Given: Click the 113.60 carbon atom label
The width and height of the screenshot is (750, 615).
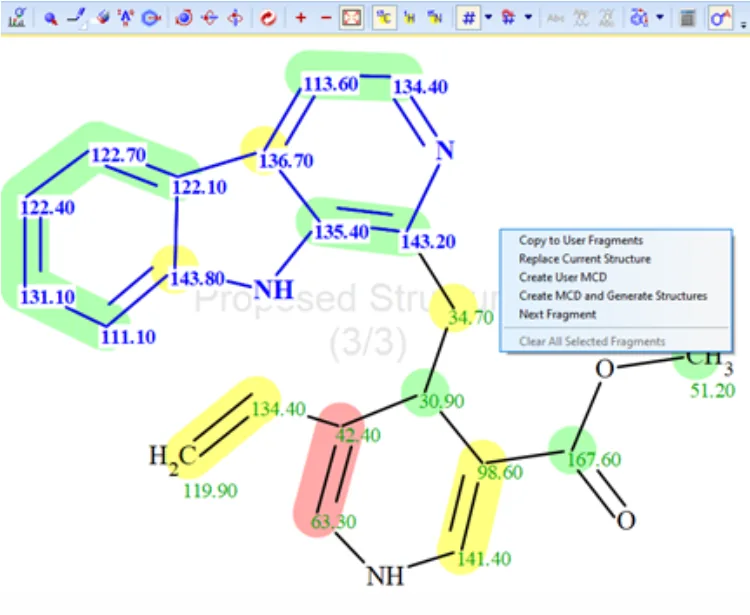Looking at the screenshot, I should coord(331,84).
